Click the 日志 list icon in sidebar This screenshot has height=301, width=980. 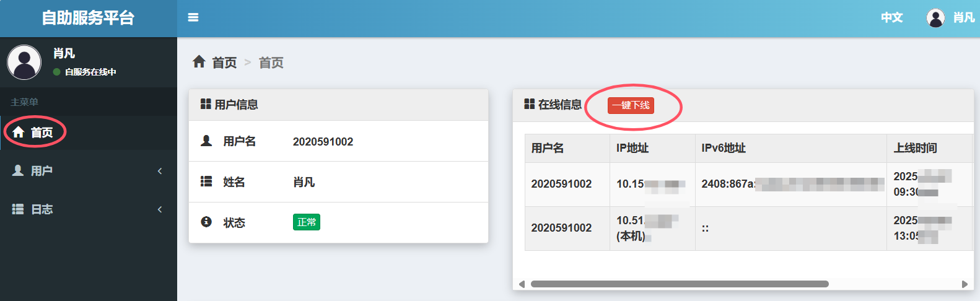pyautogui.click(x=18, y=209)
